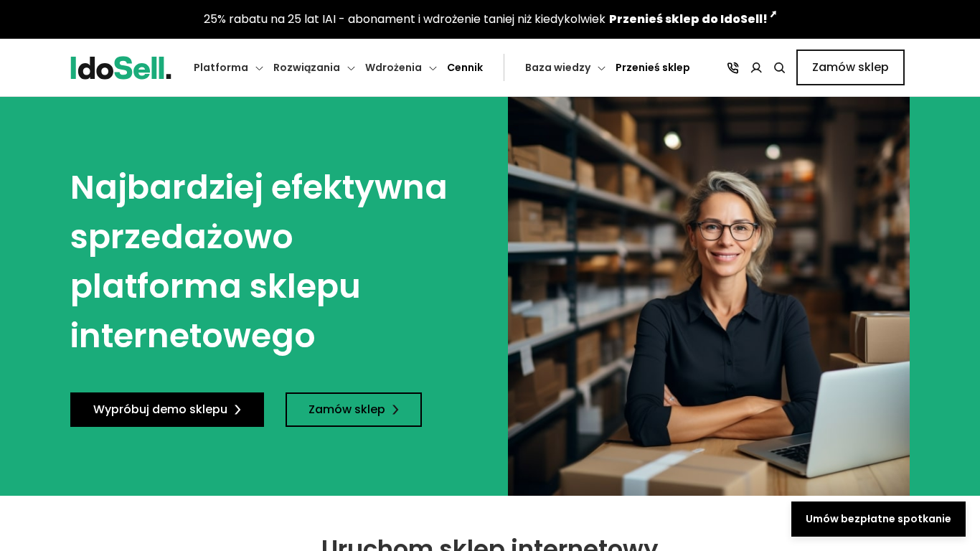Click the arrow icon after 'Przenieś sklep do IdoSell!'
Image resolution: width=980 pixels, height=551 pixels.
pos(773,14)
